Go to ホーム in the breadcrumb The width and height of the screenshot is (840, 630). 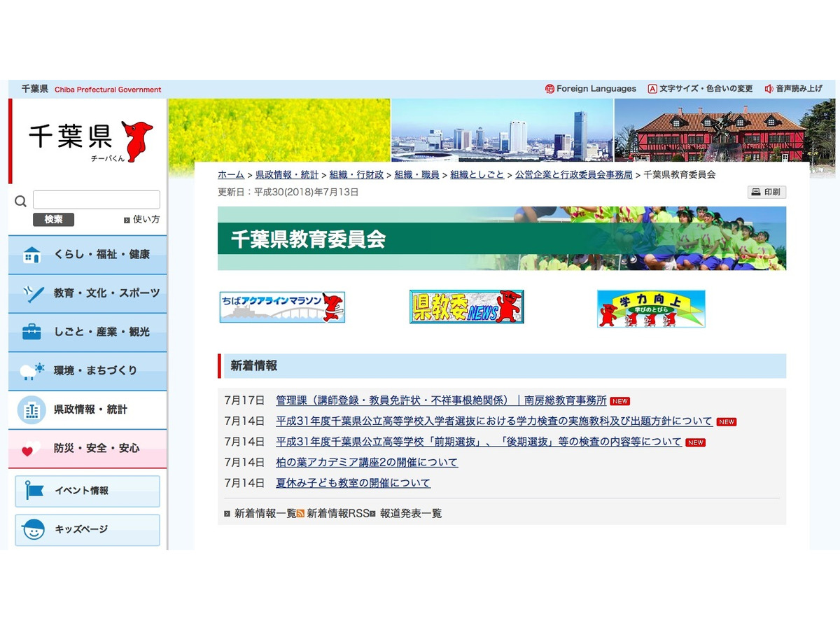click(231, 175)
